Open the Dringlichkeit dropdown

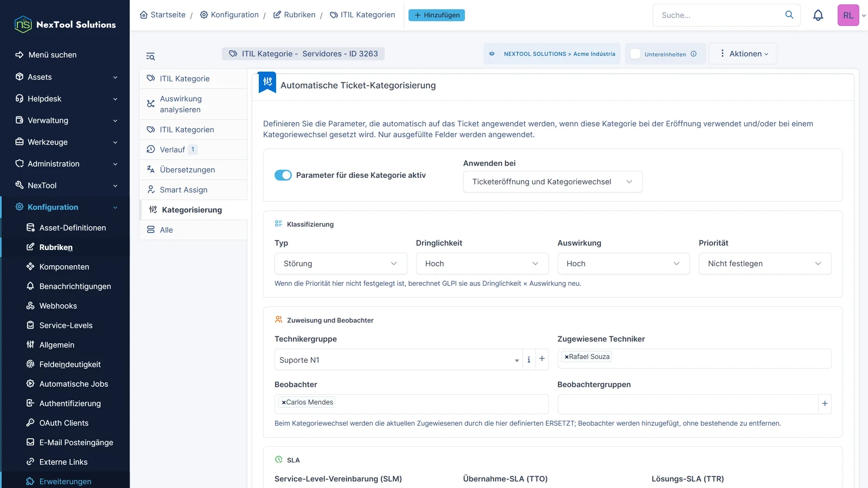point(482,264)
